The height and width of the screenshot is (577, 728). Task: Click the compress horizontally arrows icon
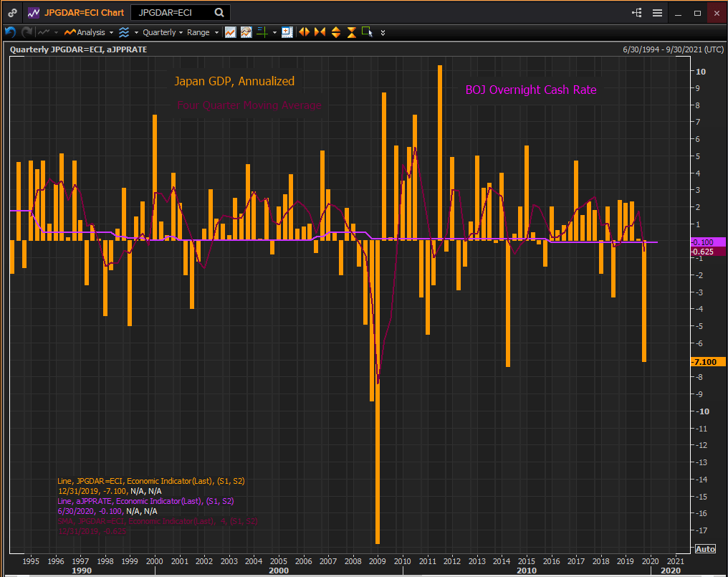coord(320,32)
